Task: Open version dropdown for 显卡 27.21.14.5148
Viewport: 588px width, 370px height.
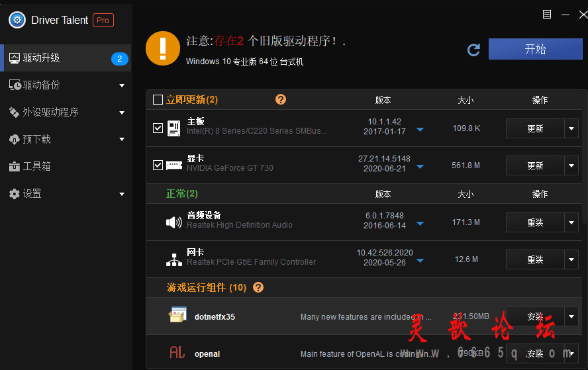Action: point(420,167)
